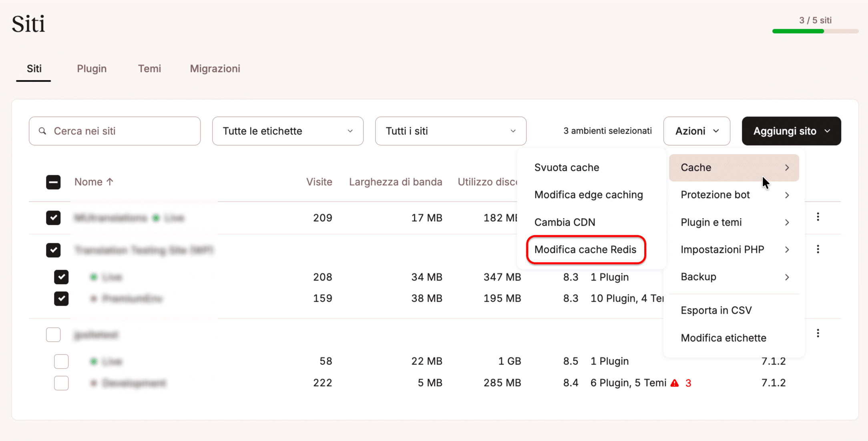Open kebab menu for the row with 209 visits
The image size is (868, 441).
(x=818, y=217)
